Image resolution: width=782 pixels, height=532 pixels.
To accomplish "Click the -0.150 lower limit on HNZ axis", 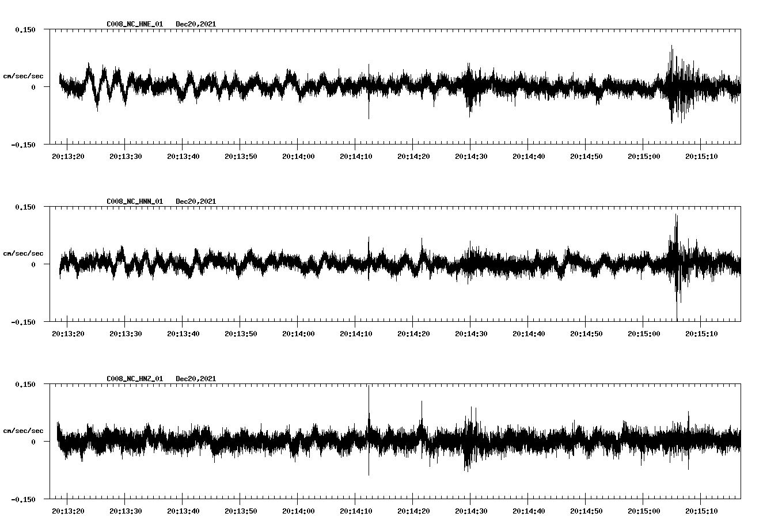I will pyautogui.click(x=23, y=500).
